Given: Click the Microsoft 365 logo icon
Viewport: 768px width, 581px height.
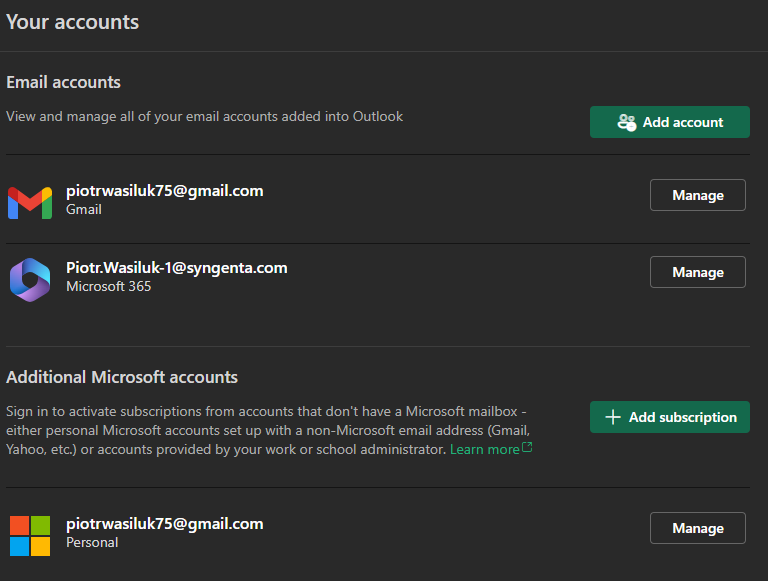Looking at the screenshot, I should 30,280.
